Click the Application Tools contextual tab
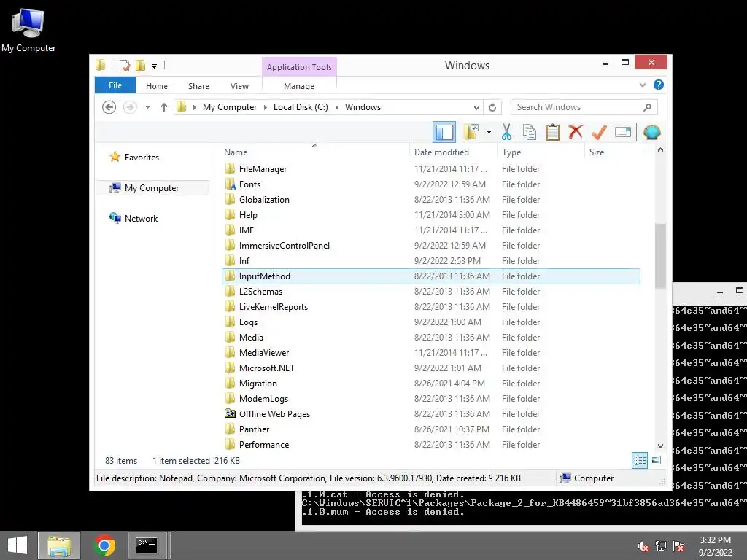This screenshot has height=560, width=747. (x=299, y=67)
